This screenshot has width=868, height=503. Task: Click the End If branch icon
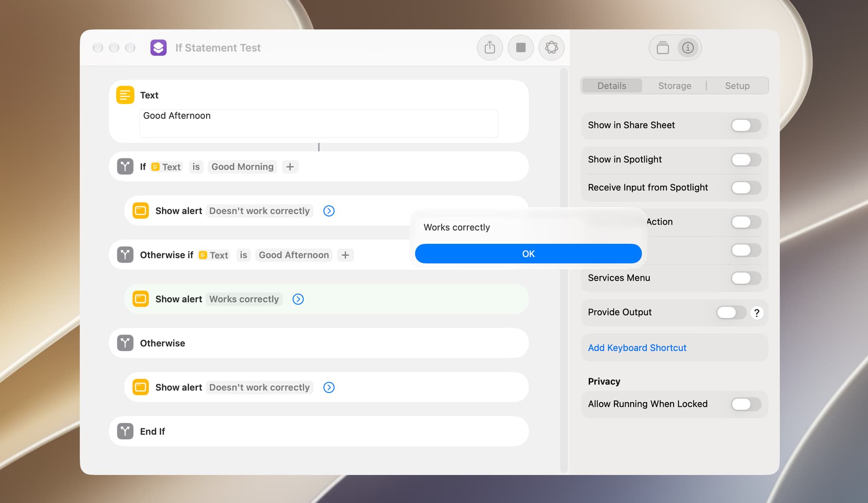click(x=125, y=431)
